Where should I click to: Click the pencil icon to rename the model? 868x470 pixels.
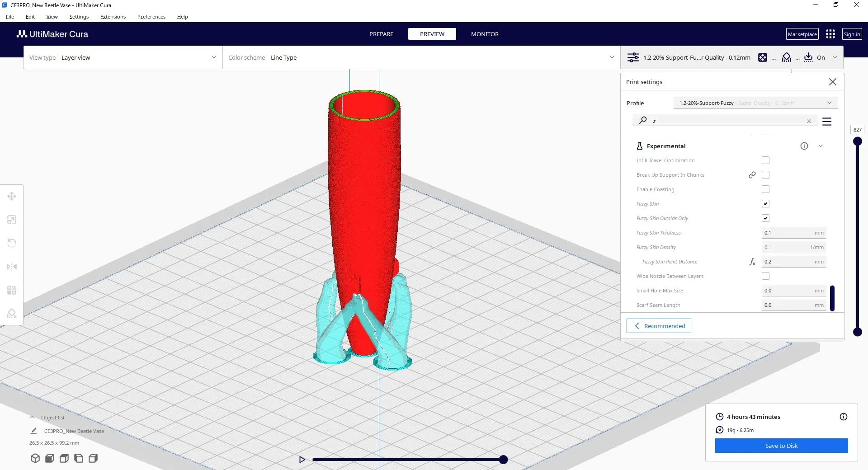[x=33, y=431]
